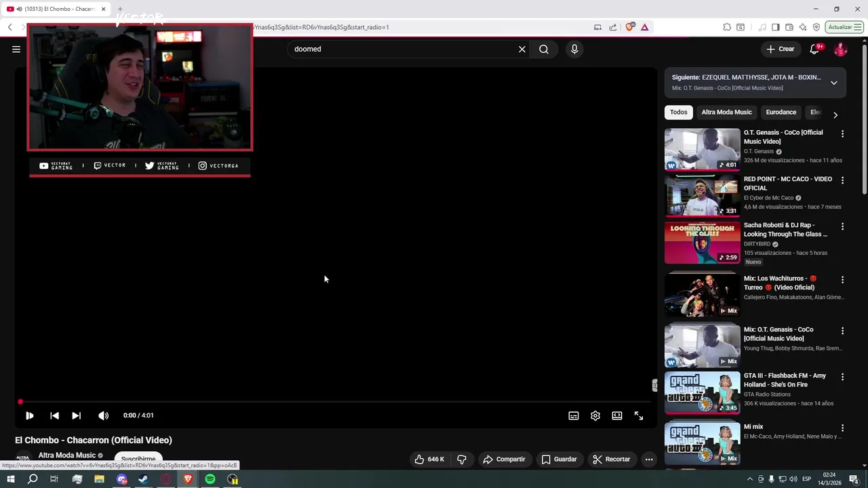Screen dimensions: 868x488
Task: Play the video with the play button
Action: pyautogui.click(x=29, y=415)
